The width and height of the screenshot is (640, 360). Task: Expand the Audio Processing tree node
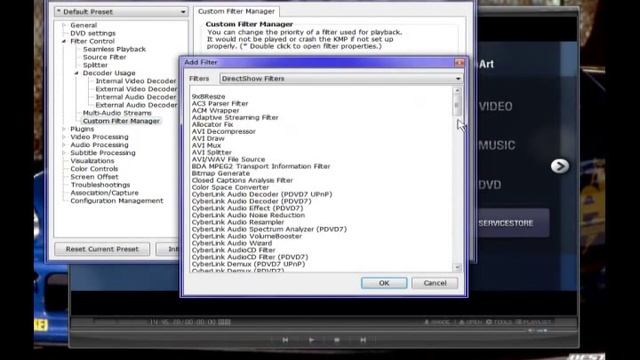(x=64, y=145)
